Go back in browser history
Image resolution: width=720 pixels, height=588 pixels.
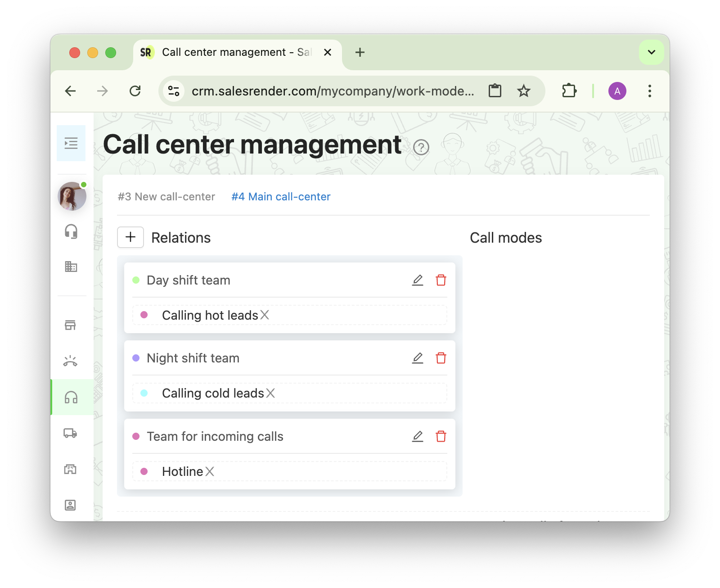coord(70,91)
